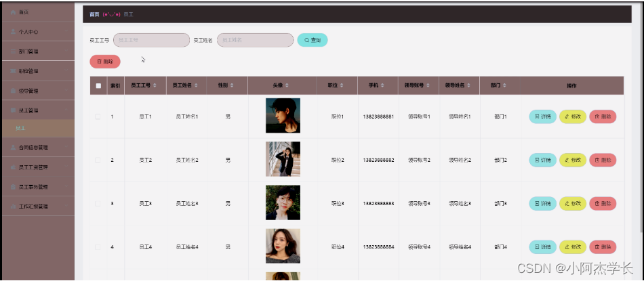This screenshot has width=644, height=281.
Task: Click the user icon beside 个人中心
Action: point(13,32)
